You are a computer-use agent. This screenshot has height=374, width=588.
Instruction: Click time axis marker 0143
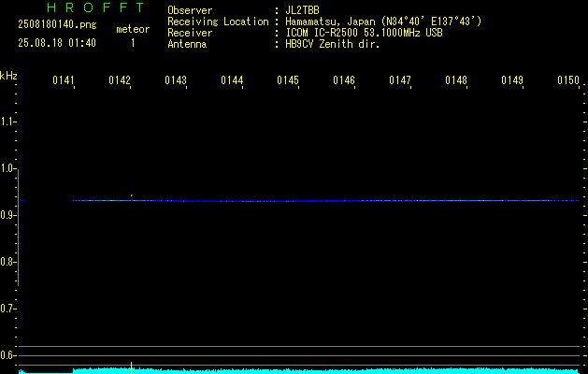(175, 80)
